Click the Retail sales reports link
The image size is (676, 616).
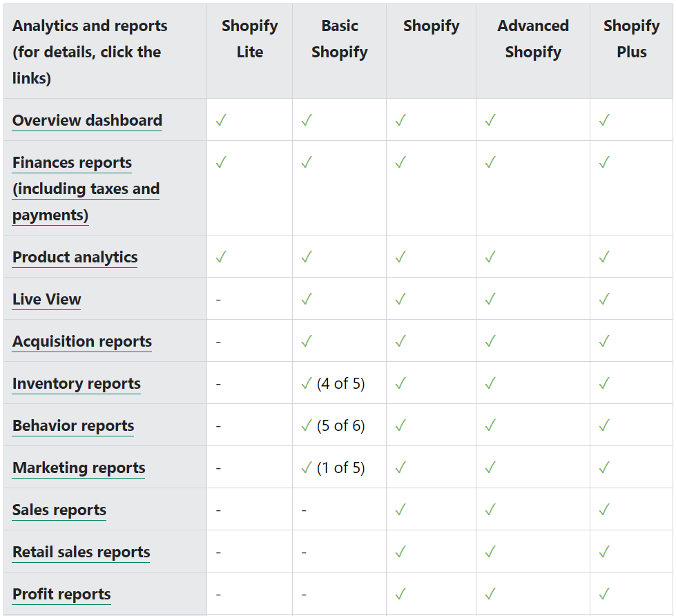(x=81, y=552)
